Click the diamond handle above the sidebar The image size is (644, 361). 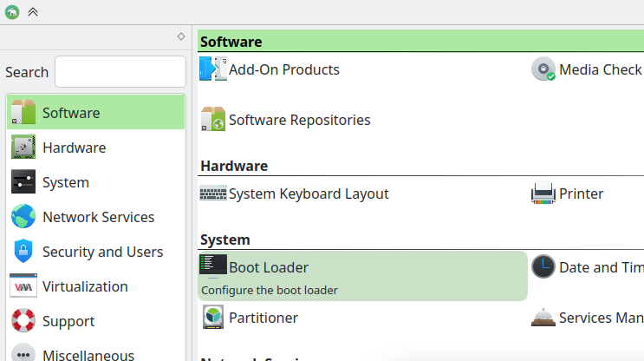pyautogui.click(x=180, y=36)
